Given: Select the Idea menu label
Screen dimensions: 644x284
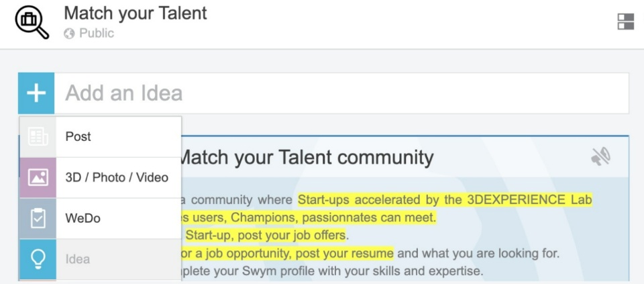Looking at the screenshot, I should click(x=78, y=259).
